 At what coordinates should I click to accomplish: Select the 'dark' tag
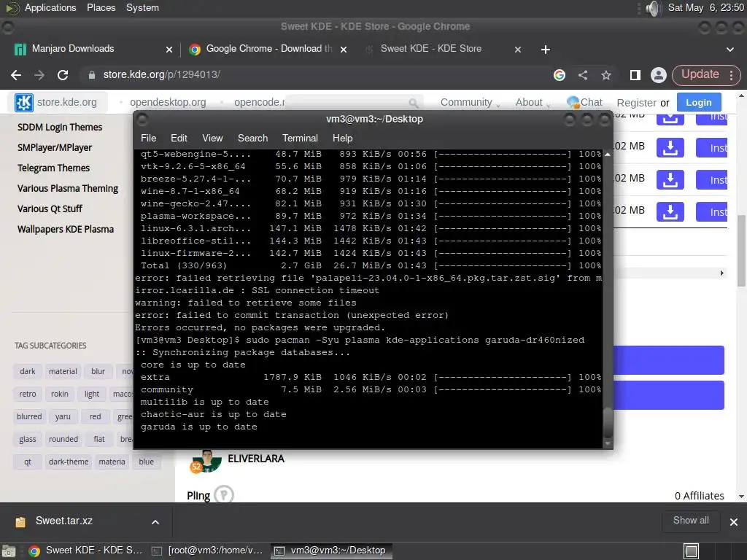pyautogui.click(x=28, y=371)
